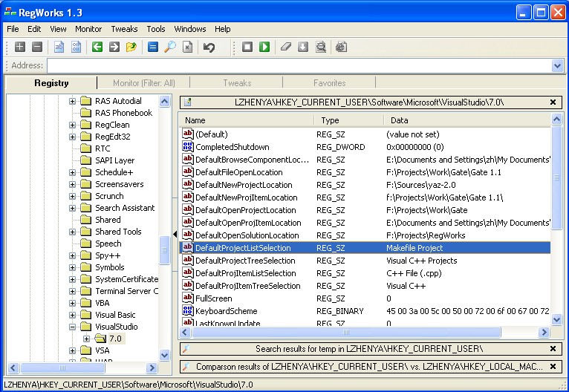The height and width of the screenshot is (392, 569).
Task: Open the Tweaks menu
Action: pyautogui.click(x=124, y=29)
